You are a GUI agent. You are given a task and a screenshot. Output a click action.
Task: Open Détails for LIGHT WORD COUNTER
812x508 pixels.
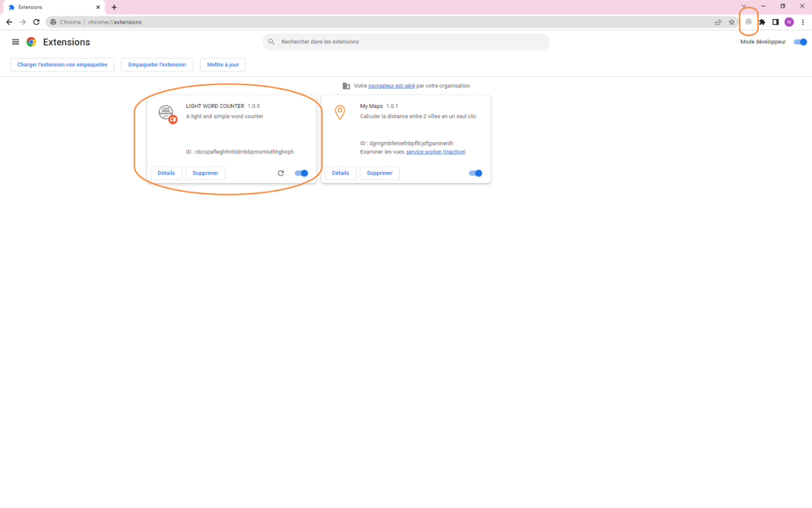(166, 173)
